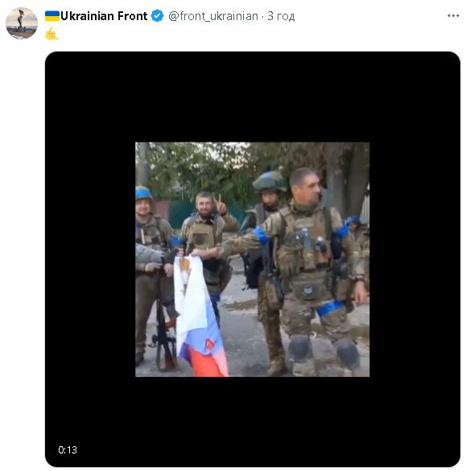The height and width of the screenshot is (476, 470).
Task: Play the embedded video from its center
Action: (253, 259)
